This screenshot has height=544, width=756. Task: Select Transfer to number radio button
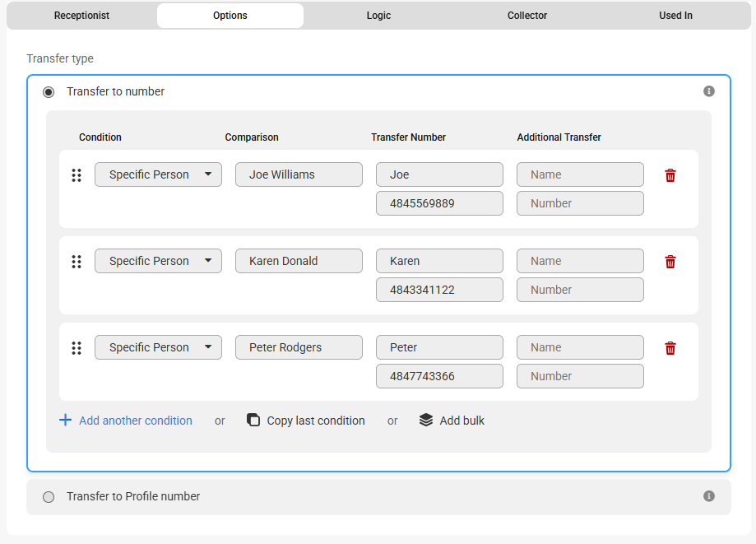pos(49,92)
